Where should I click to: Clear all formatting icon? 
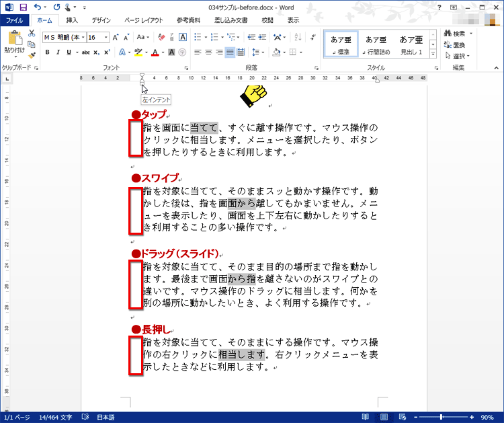[161, 37]
